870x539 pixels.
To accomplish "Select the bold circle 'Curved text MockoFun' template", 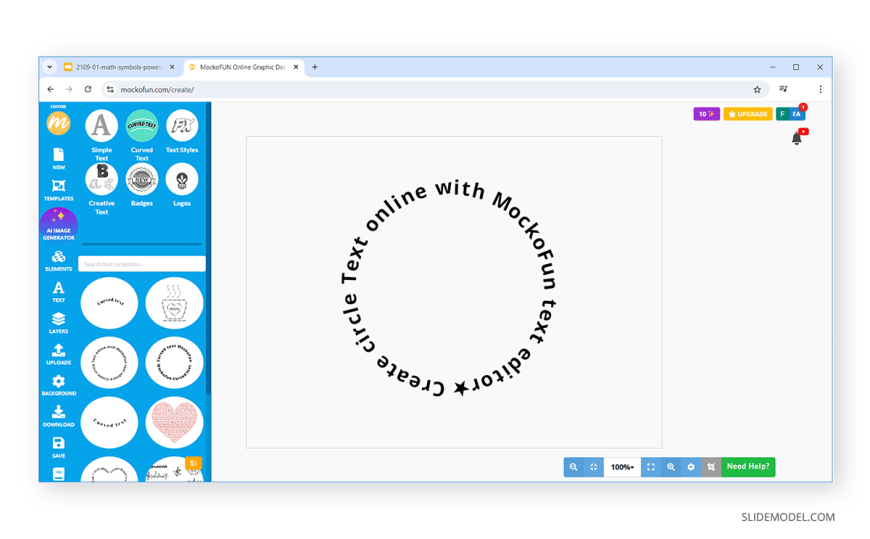I will pyautogui.click(x=174, y=362).
